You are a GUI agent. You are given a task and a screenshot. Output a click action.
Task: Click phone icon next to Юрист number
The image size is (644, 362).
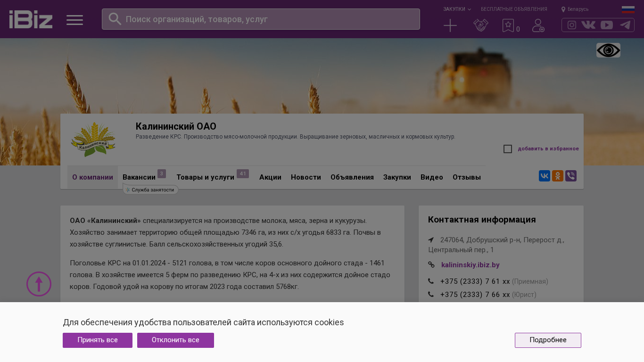[x=431, y=295]
